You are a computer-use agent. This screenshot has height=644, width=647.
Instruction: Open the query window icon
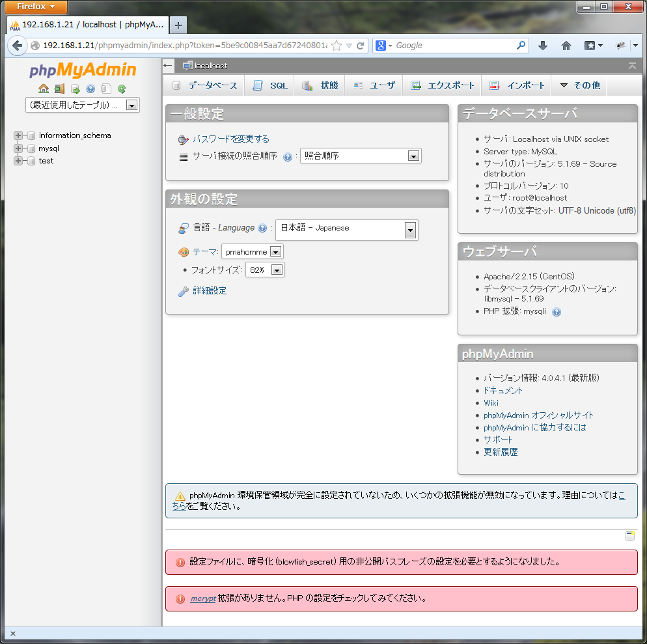75,89
